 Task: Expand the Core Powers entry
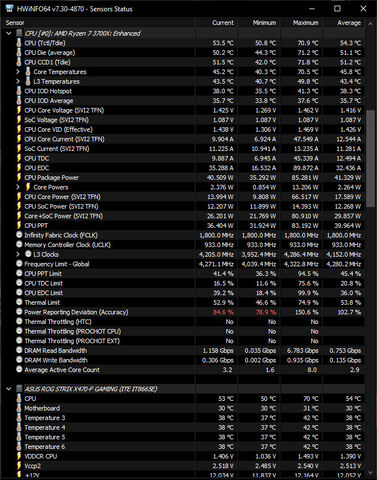tap(18, 187)
